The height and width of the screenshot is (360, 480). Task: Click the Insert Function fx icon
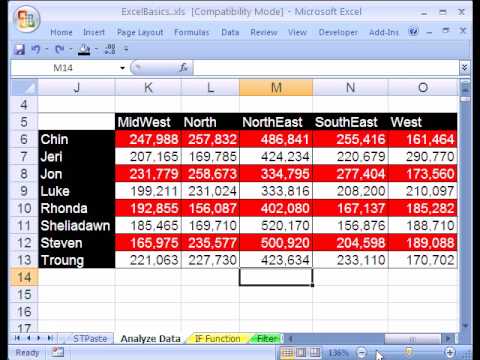pyautogui.click(x=184, y=68)
